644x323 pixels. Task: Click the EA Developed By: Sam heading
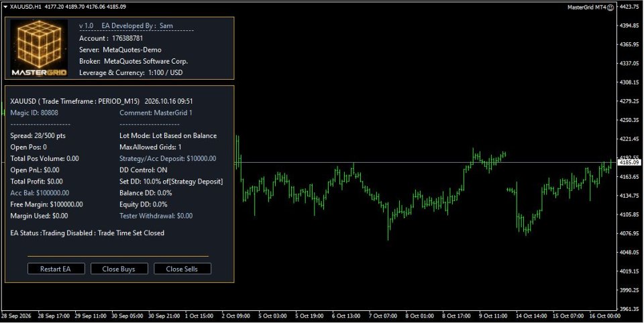pos(137,25)
